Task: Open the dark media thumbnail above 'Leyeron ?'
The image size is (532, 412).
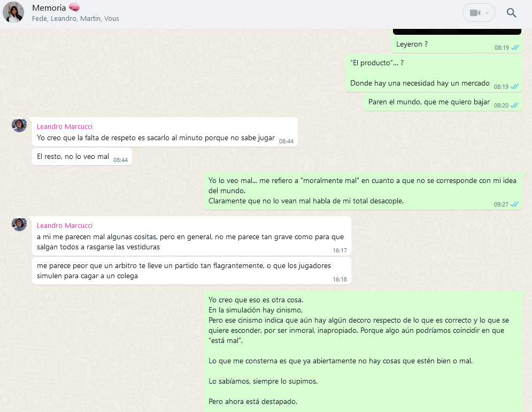Action: point(457,32)
